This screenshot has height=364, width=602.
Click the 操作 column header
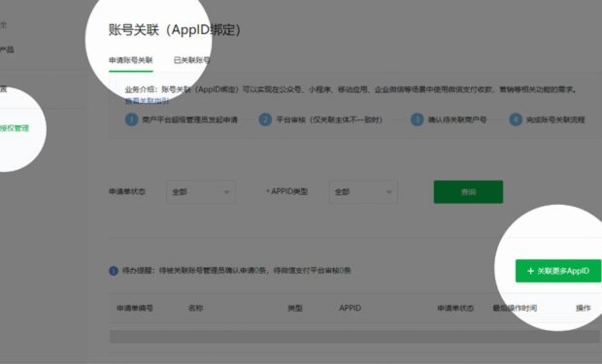[584, 308]
